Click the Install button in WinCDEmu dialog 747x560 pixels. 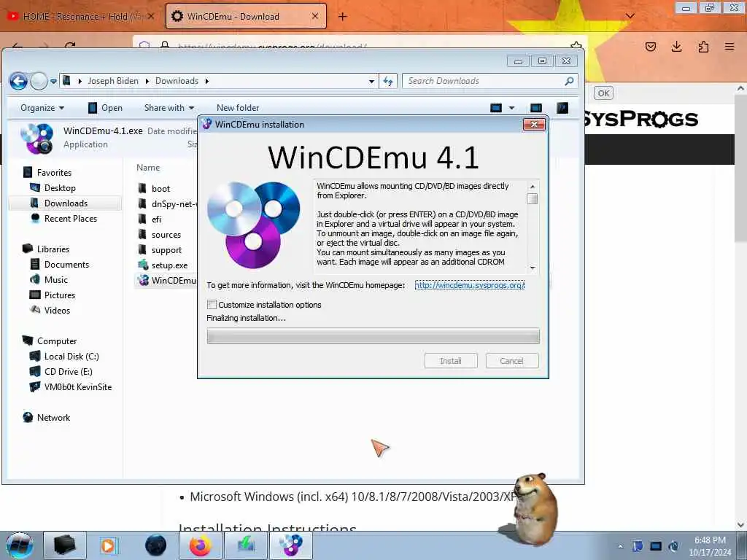click(451, 361)
